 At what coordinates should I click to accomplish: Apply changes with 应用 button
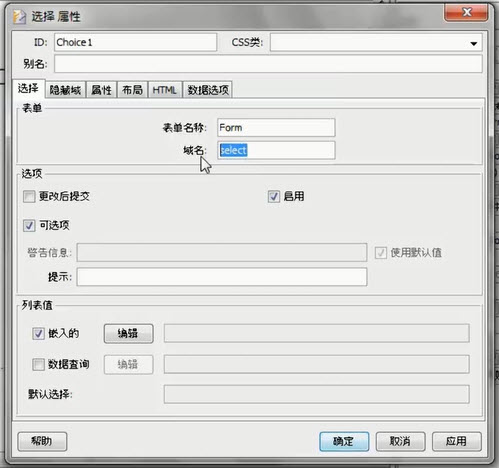tap(456, 441)
